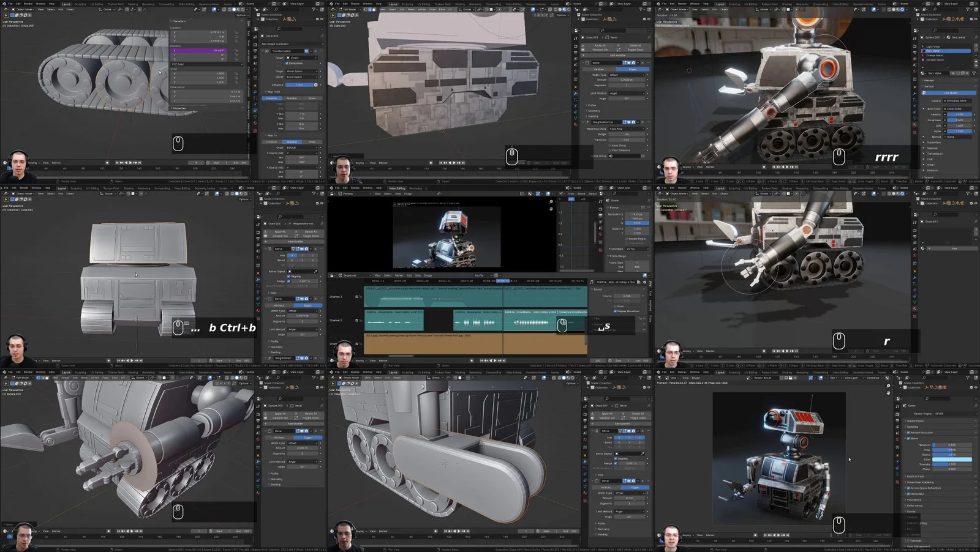Toggle the Bevel modifier viewport visibility

629,62
